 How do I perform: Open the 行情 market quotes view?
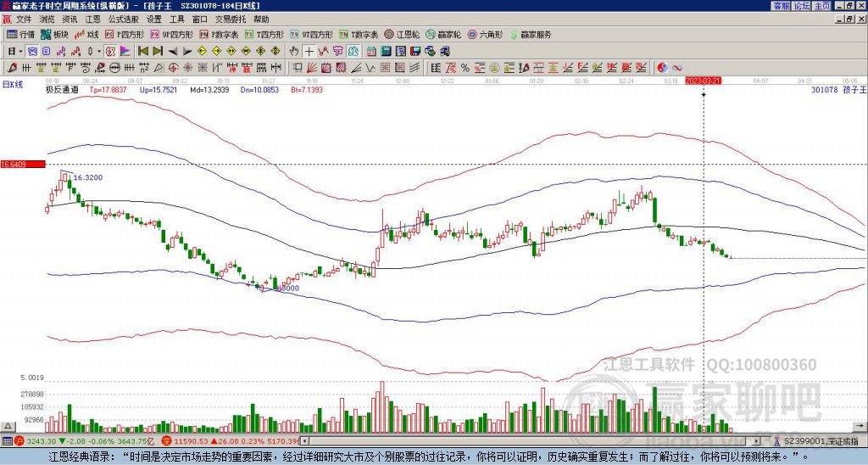point(21,35)
